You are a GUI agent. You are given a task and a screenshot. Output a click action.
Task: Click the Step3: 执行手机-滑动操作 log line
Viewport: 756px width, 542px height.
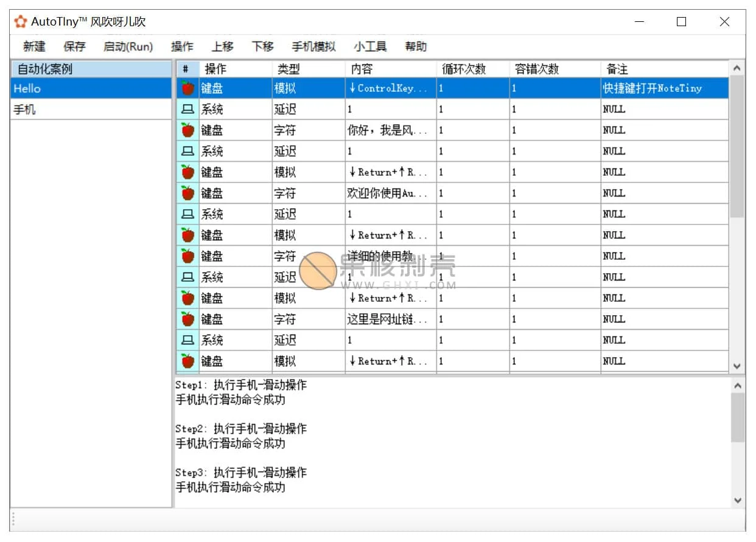tap(241, 473)
